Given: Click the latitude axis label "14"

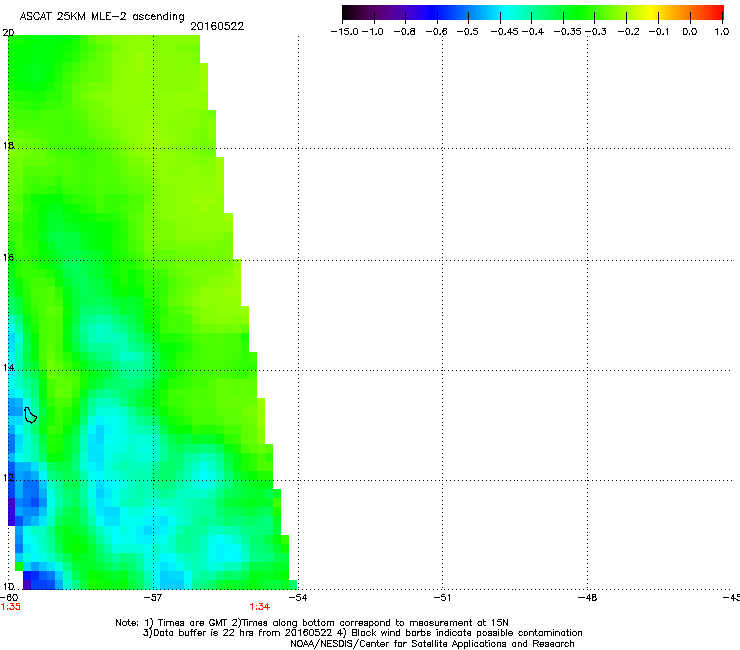Looking at the screenshot, I should [8, 368].
